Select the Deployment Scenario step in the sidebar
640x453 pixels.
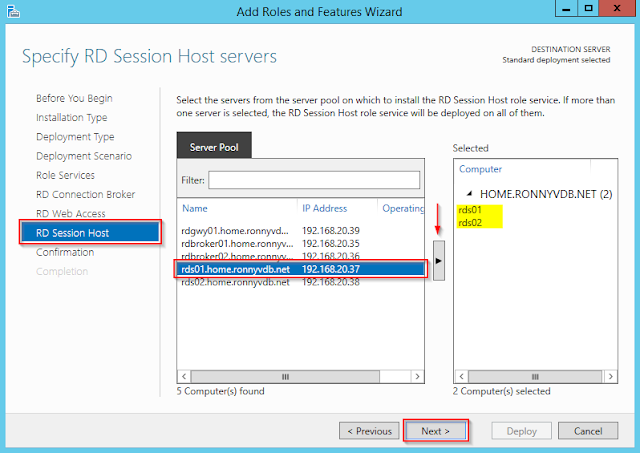[x=83, y=156]
